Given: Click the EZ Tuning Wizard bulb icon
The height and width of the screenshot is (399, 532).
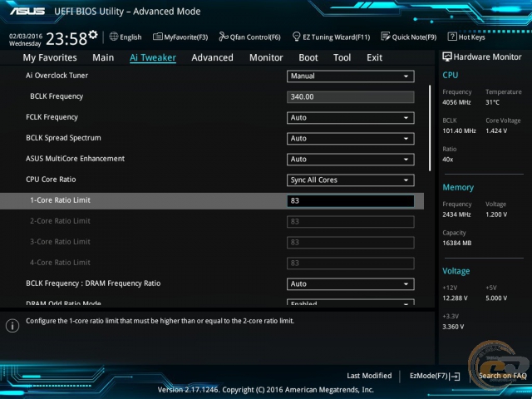Looking at the screenshot, I should coord(296,37).
